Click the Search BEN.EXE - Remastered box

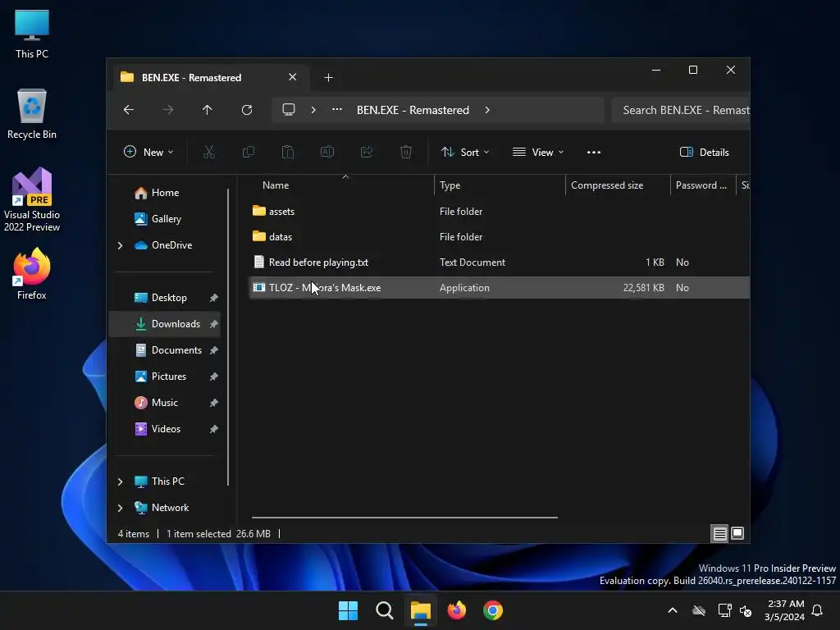tap(681, 110)
